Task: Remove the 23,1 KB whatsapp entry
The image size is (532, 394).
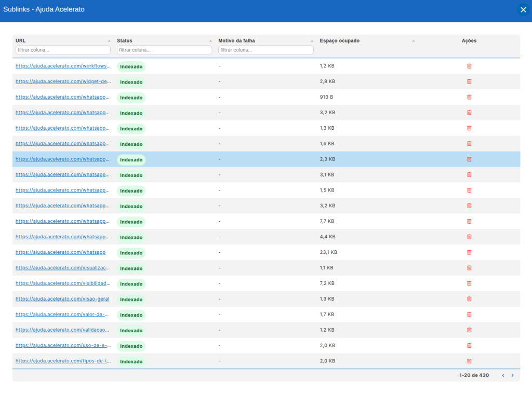Action: [469, 252]
